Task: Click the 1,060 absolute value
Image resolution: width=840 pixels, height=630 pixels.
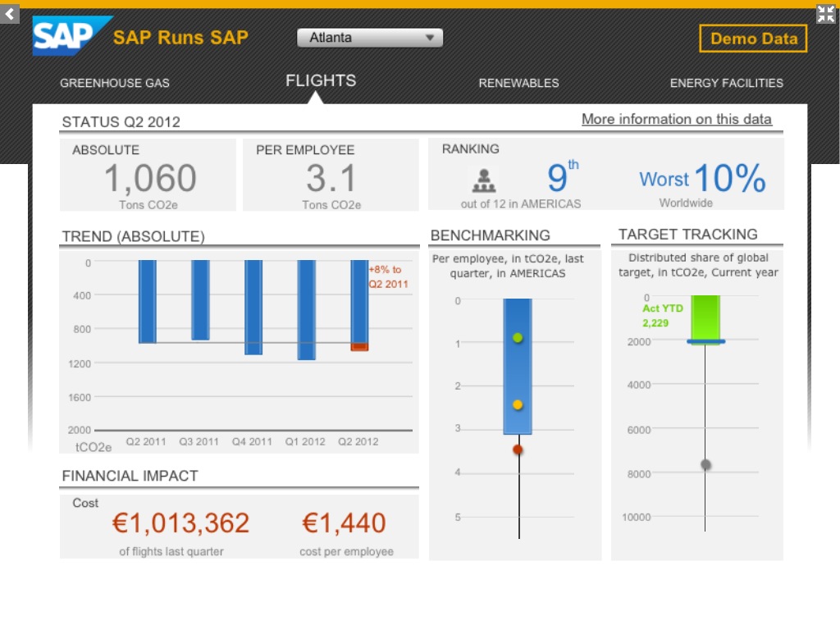Action: 150,178
